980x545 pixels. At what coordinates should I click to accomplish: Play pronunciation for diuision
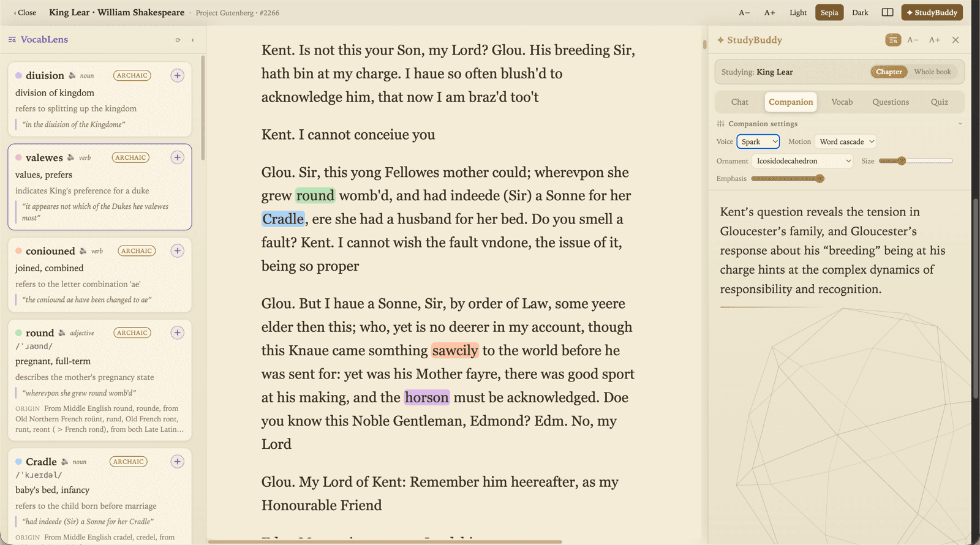point(72,75)
